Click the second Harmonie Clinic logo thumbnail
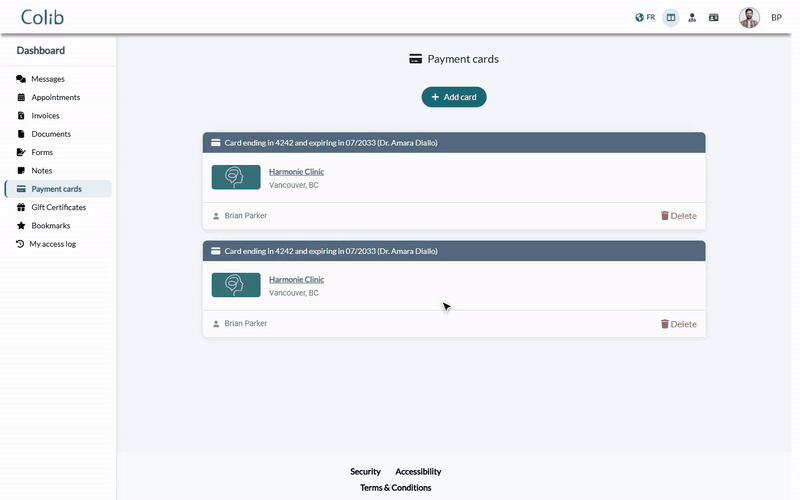The width and height of the screenshot is (800, 500). [x=236, y=285]
